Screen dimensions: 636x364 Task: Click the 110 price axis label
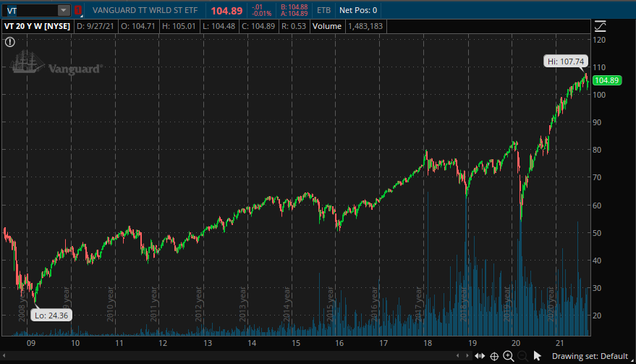599,67
